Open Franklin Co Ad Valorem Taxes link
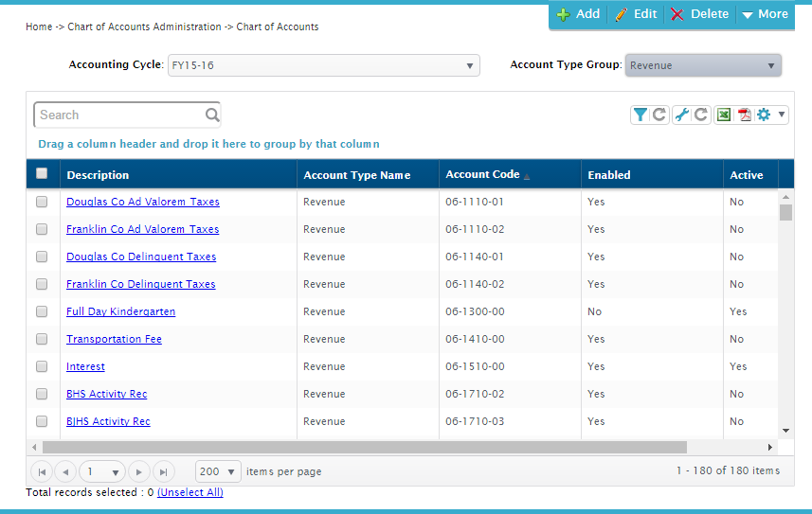 pos(142,229)
